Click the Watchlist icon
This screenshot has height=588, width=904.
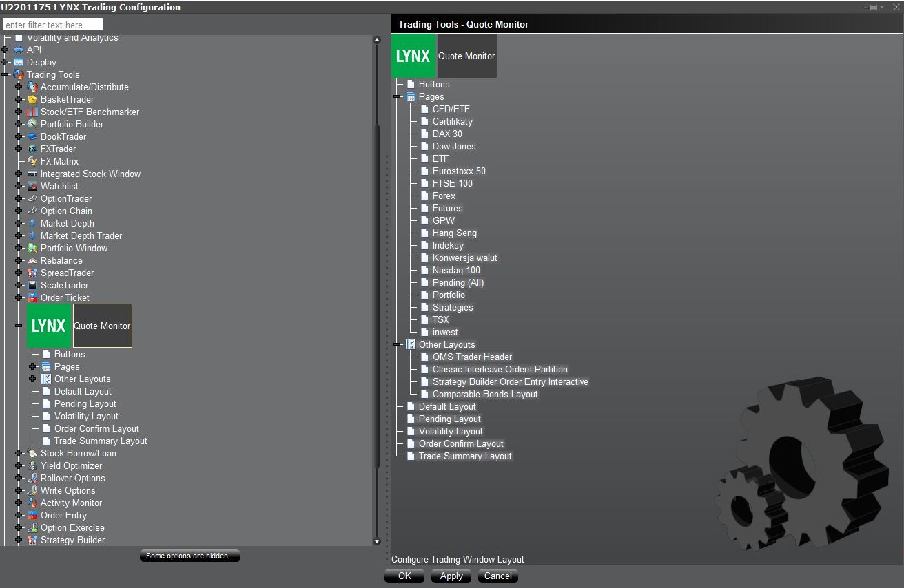point(32,186)
